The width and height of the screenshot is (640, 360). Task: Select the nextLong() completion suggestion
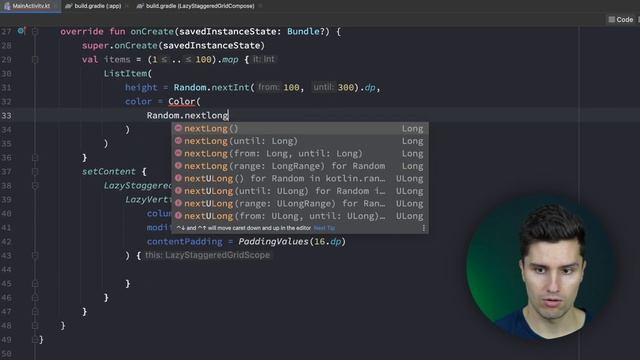300,129
